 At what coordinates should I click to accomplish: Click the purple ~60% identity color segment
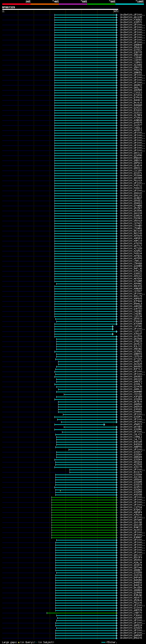pos(73,4)
